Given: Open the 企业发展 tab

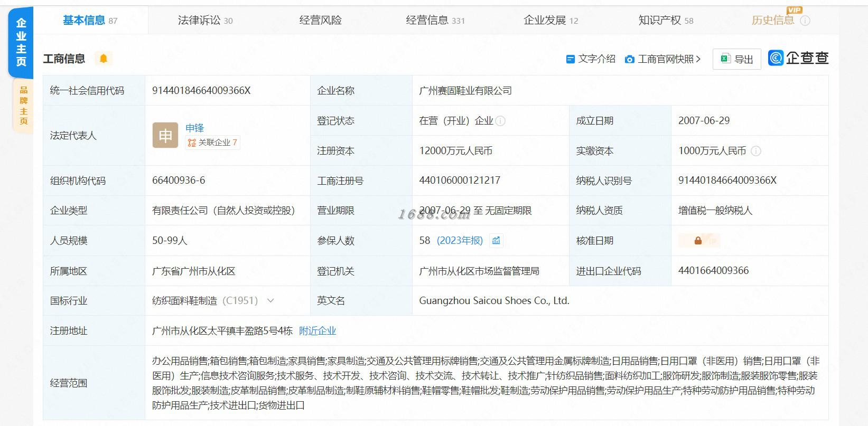Looking at the screenshot, I should point(551,20).
